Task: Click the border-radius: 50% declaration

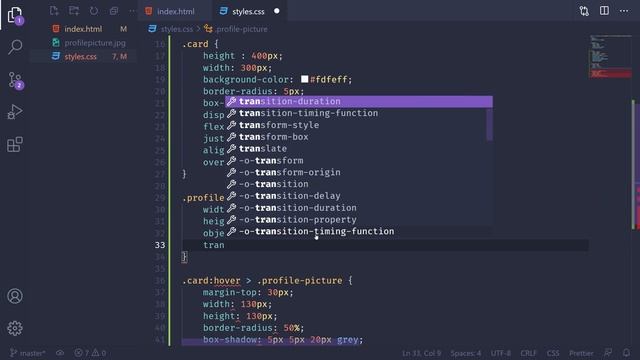Action: [253, 328]
